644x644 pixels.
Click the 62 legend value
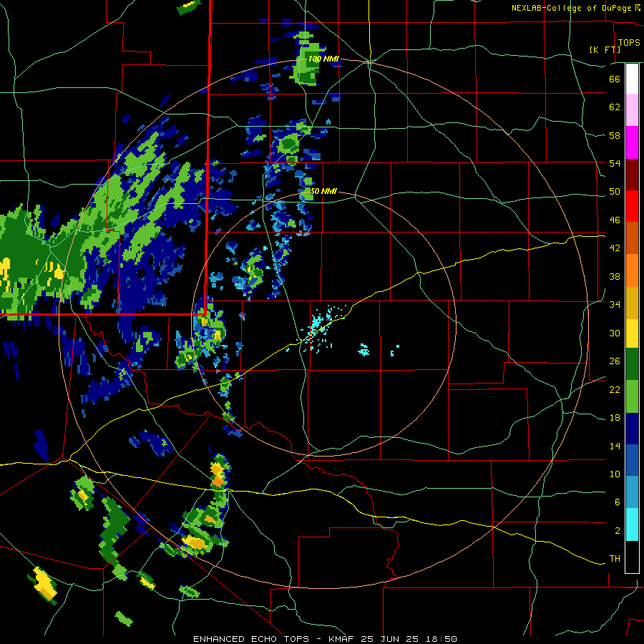click(x=615, y=107)
